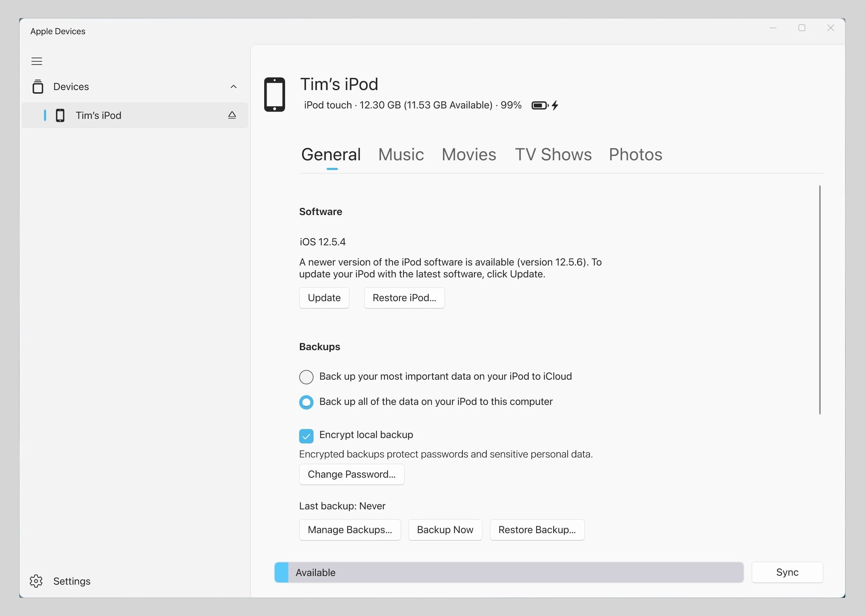Viewport: 865px width, 616px height.
Task: Select Tim's iPod in the sidebar
Action: 135,115
